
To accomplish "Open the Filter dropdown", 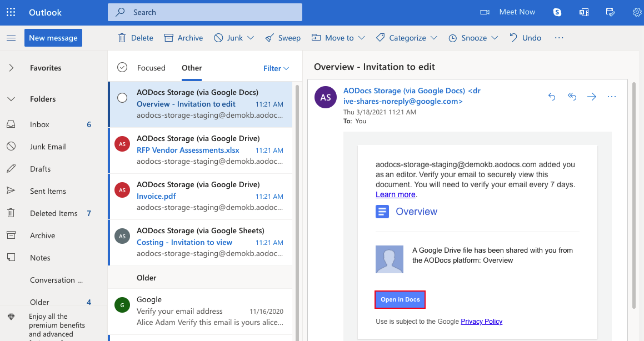I will click(276, 68).
